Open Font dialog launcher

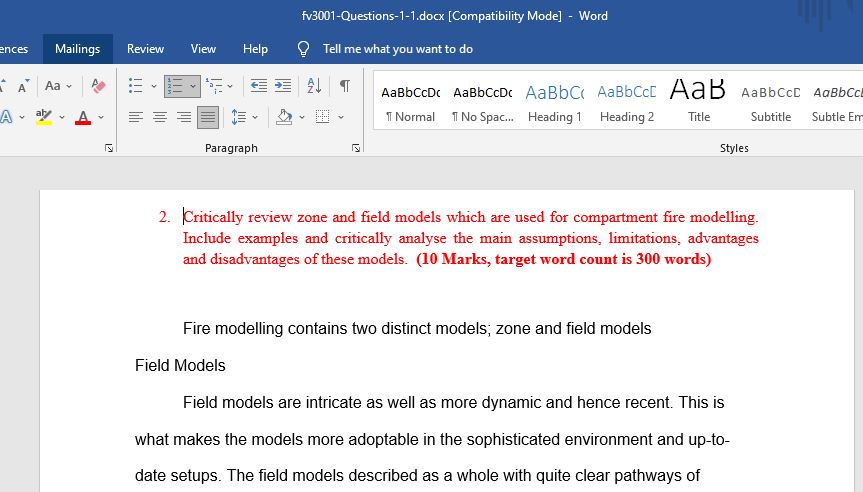coord(109,148)
